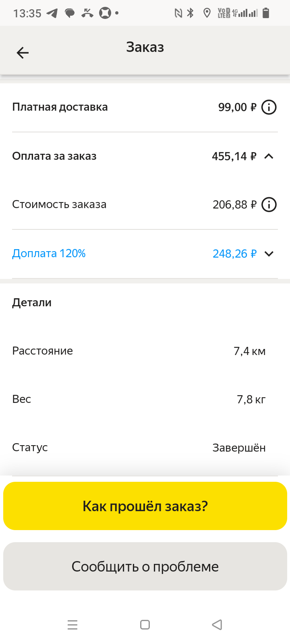Tap the location pin status icon
290x644 pixels.
[207, 13]
